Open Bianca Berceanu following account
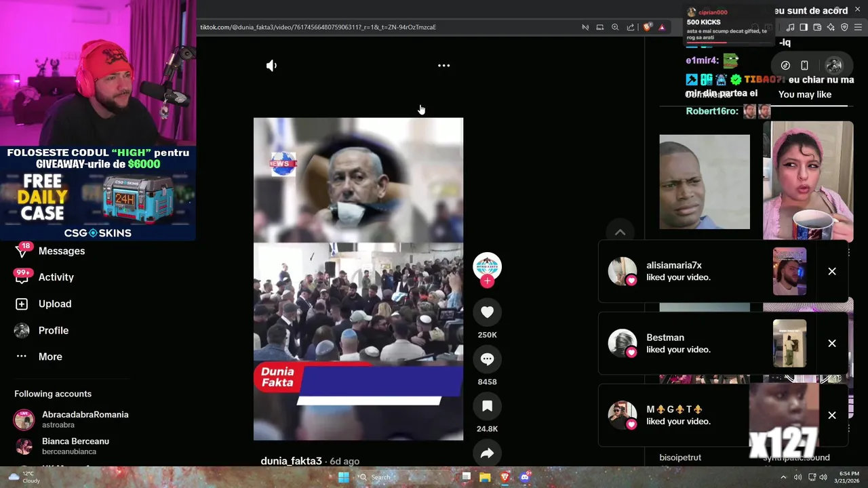Screen dimensions: 868x488 click(62, 446)
